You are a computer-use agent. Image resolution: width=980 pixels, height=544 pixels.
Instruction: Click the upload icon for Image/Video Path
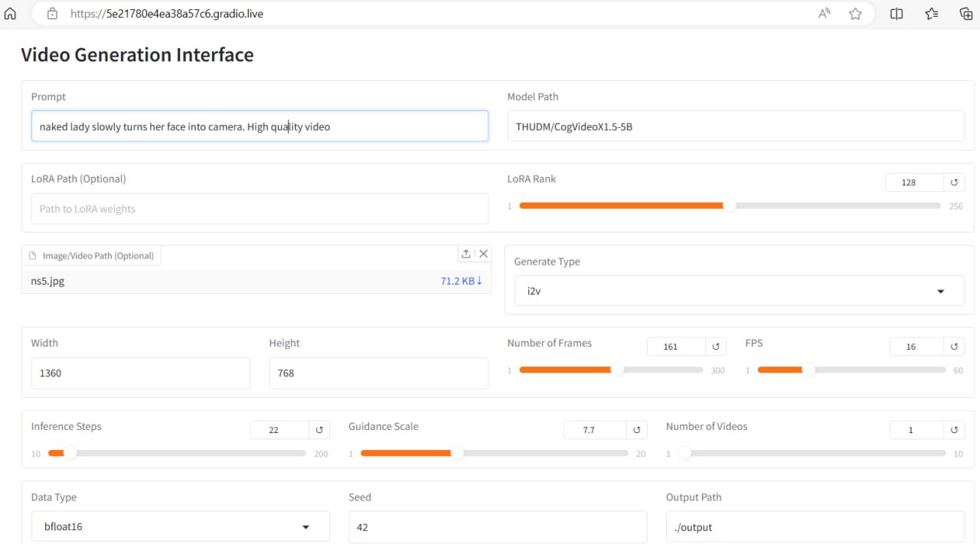pyautogui.click(x=466, y=254)
